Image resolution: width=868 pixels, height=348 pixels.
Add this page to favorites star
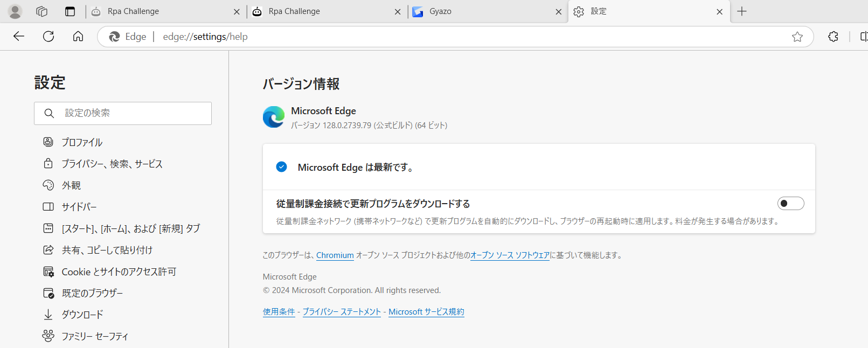click(797, 37)
